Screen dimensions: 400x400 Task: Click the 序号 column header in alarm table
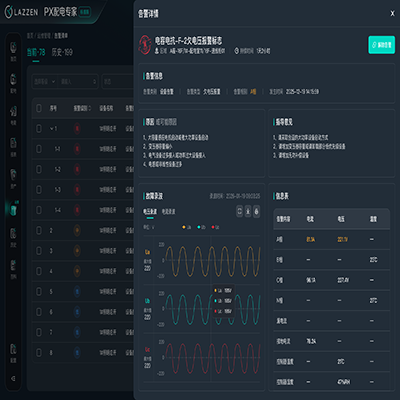pyautogui.click(x=53, y=108)
